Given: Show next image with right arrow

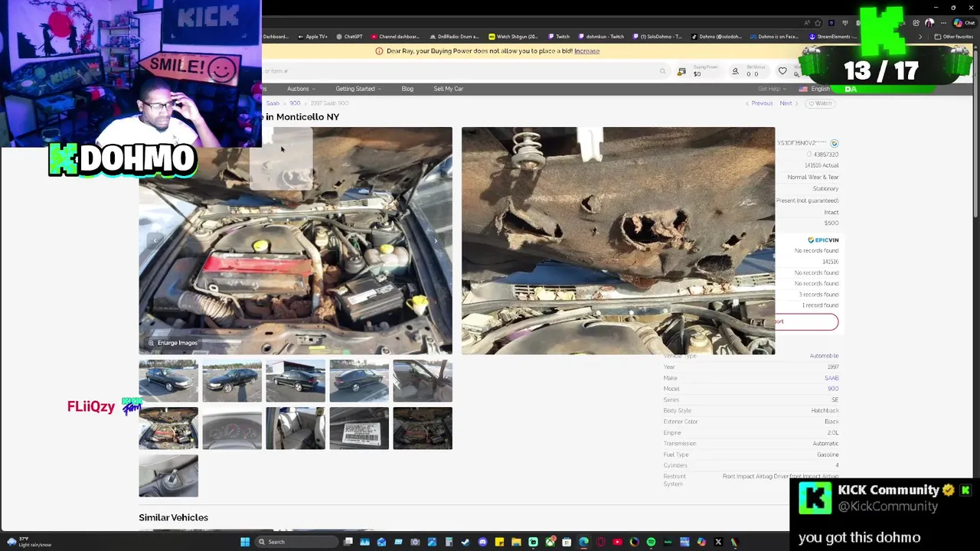Looking at the screenshot, I should pos(436,241).
